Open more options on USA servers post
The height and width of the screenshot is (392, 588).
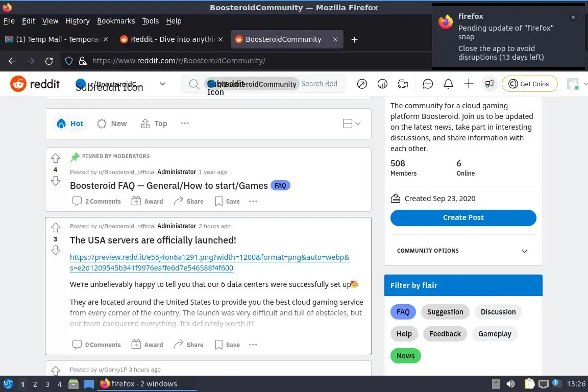click(253, 345)
